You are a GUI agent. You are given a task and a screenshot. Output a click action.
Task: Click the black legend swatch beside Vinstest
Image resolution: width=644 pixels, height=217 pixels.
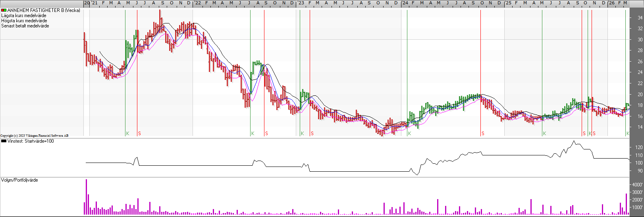click(4, 141)
